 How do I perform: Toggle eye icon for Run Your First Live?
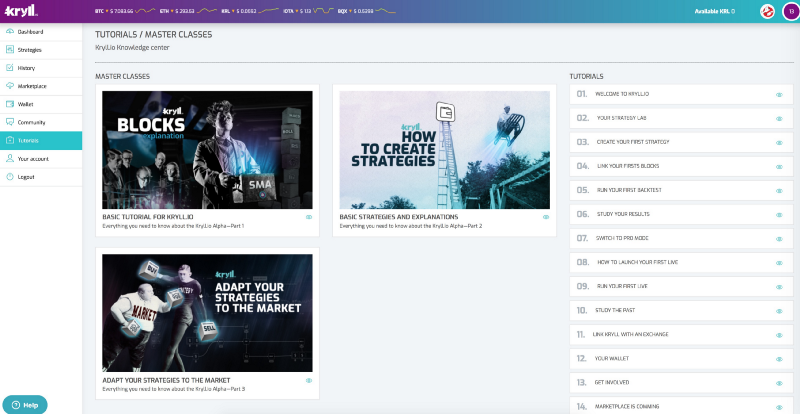point(779,287)
